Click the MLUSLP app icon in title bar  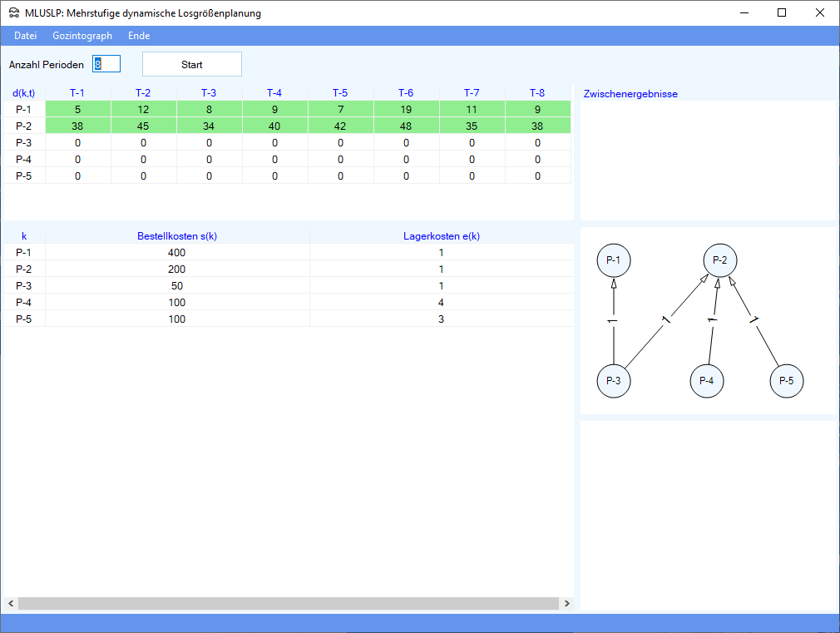(x=14, y=12)
